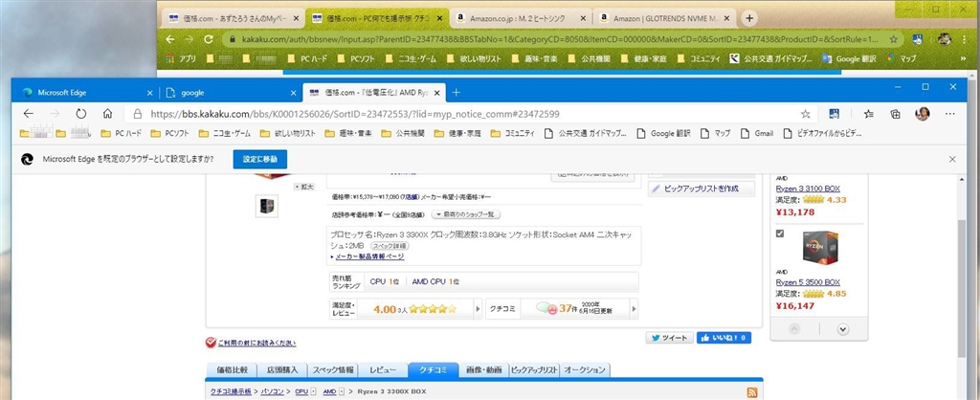Viewport: 980px width, 400px height.
Task: Click the 拡大 enlarge image button
Action: click(x=305, y=187)
